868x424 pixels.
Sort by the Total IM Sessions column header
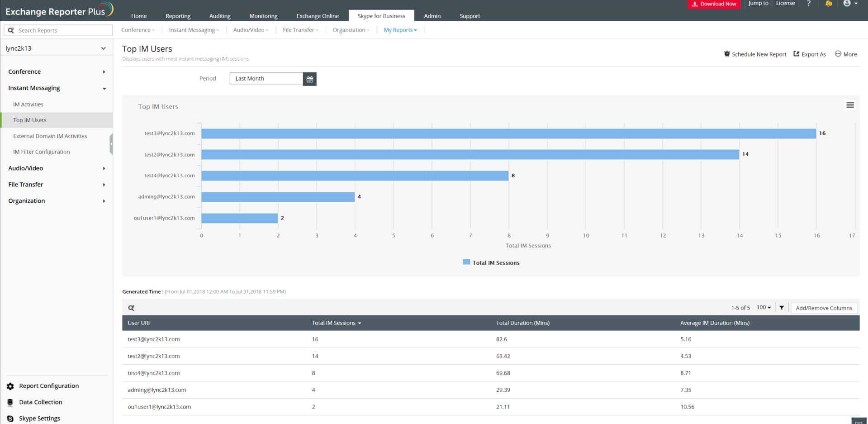click(x=337, y=323)
